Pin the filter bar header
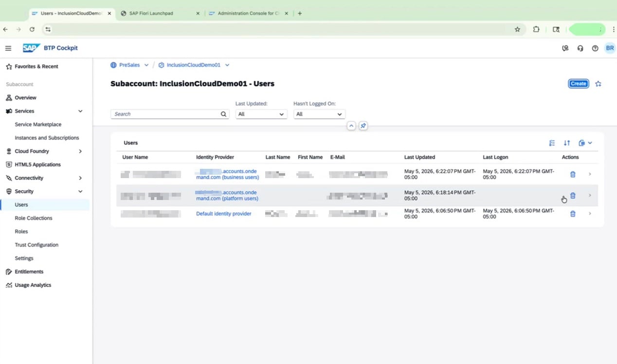 tap(363, 126)
